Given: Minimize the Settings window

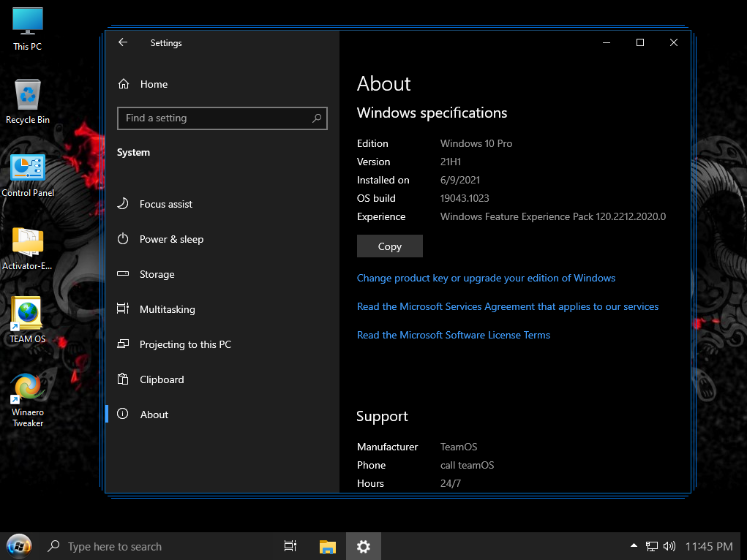Looking at the screenshot, I should tap(607, 42).
